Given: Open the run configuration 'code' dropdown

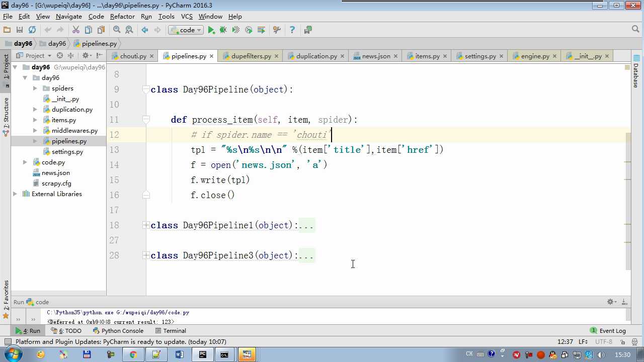Looking at the screenshot, I should [186, 30].
